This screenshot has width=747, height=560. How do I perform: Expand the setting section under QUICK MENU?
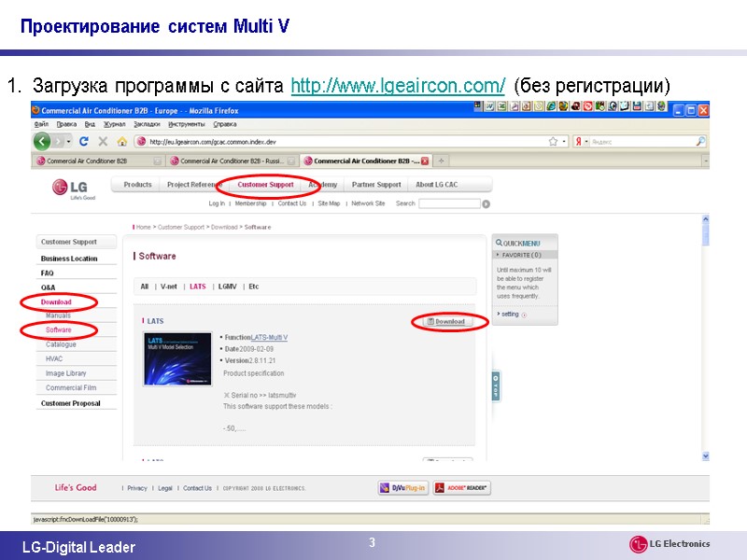point(508,315)
